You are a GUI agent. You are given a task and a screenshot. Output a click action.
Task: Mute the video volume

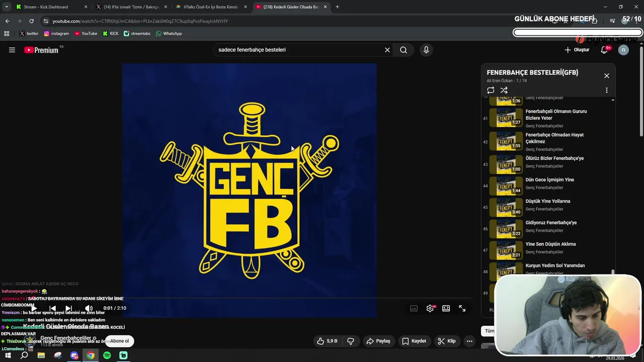tap(89, 308)
